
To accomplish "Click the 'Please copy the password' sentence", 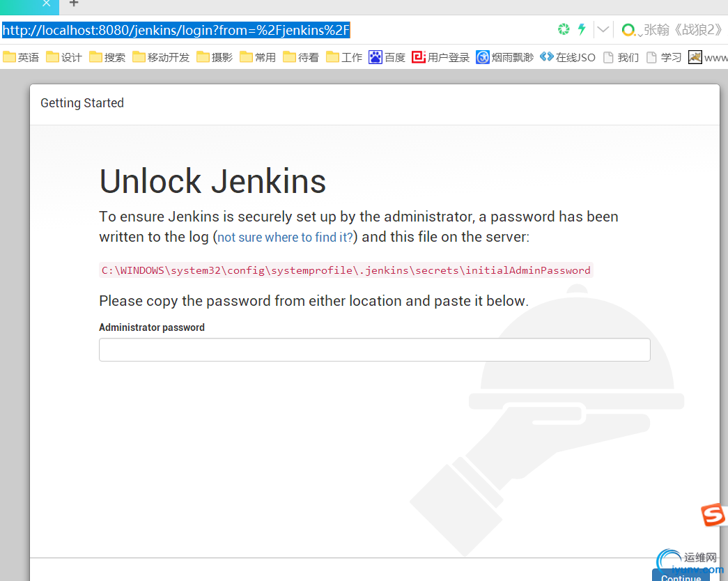I will 314,301.
